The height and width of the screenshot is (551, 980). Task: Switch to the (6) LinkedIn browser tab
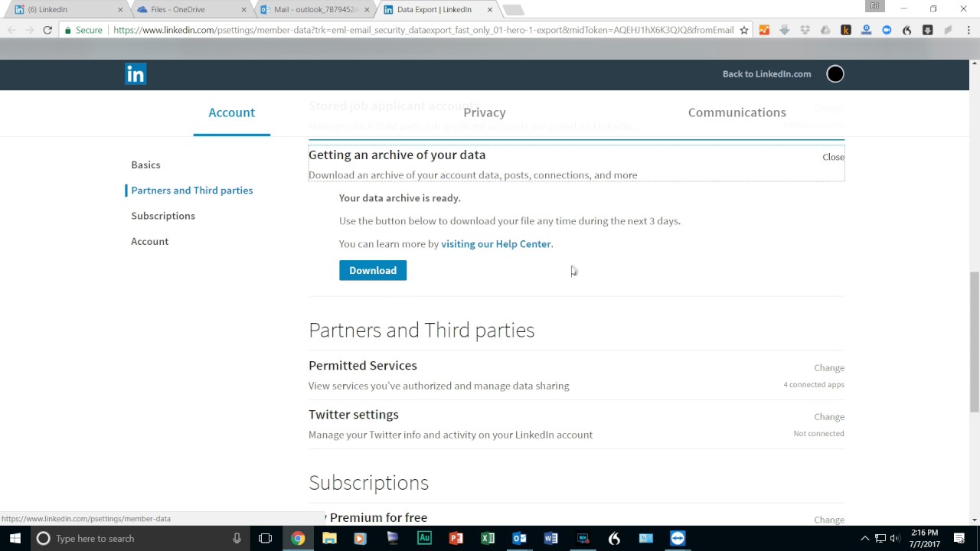pos(69,9)
